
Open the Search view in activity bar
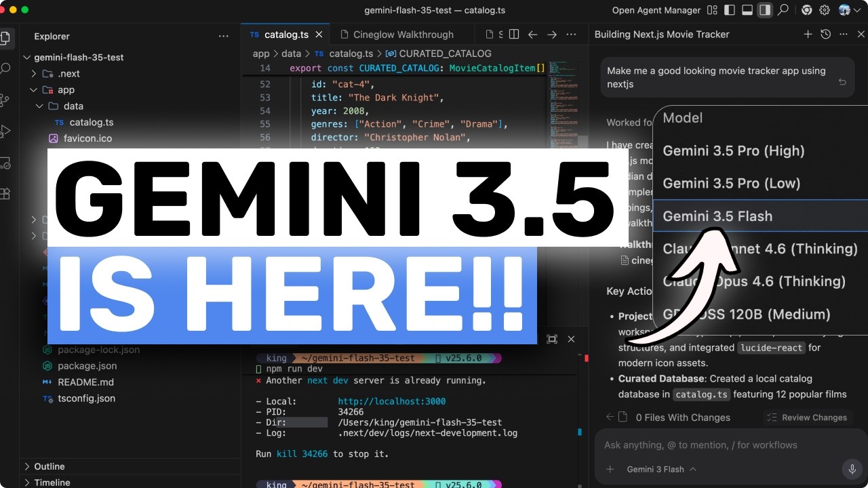click(x=5, y=68)
